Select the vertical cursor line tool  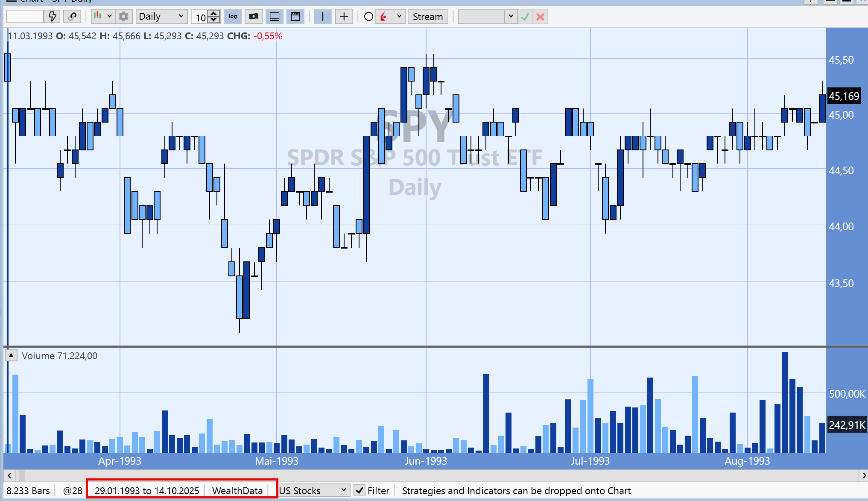tap(323, 17)
